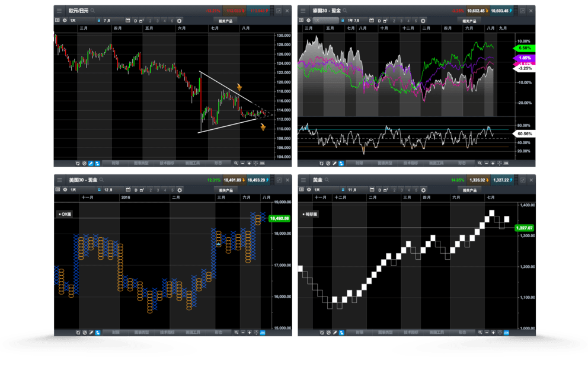This screenshot has height=373, width=588.
Task: Click 相关产品 button in 欧元/日元 chart
Action: point(226,21)
